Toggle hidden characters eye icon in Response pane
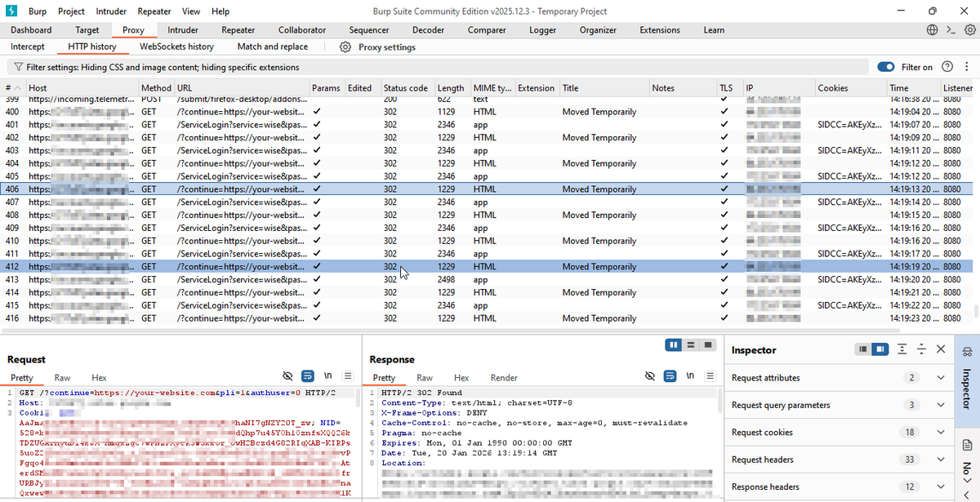Image resolution: width=980 pixels, height=502 pixels. point(650,377)
